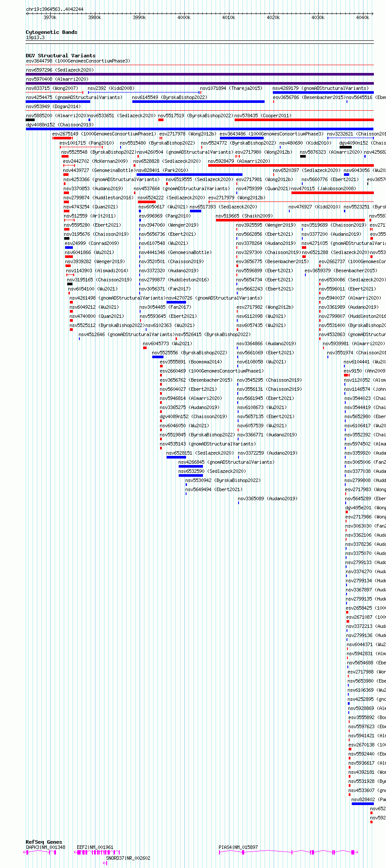The width and height of the screenshot is (386, 868).
Task: Open variant nsv476927 (Kidd2010)
Action: 315,207
